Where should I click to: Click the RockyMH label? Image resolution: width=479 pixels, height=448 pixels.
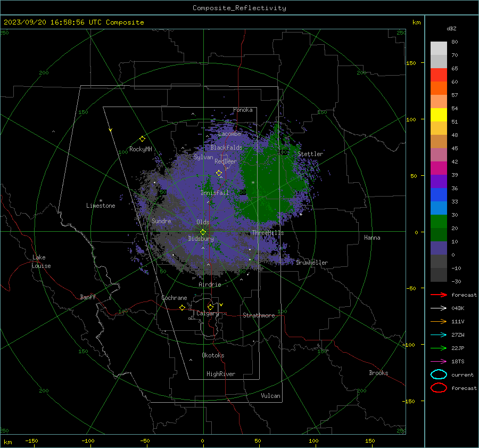pos(141,149)
